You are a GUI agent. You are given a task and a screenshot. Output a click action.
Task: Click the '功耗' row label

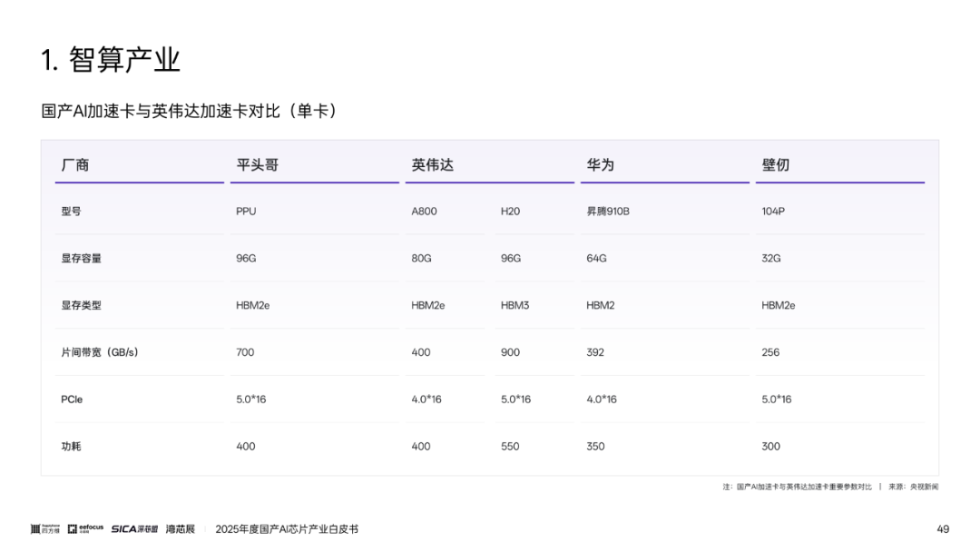coord(71,447)
